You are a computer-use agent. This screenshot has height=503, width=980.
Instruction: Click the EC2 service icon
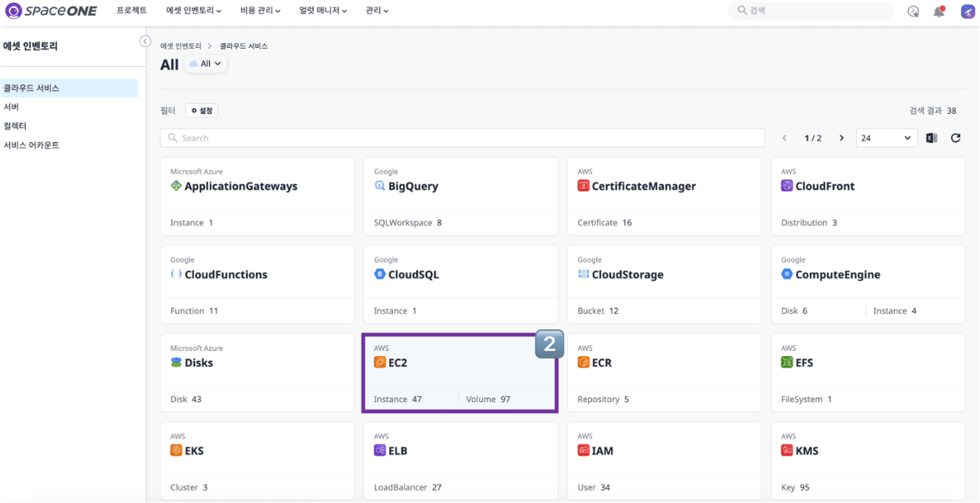pyautogui.click(x=380, y=362)
